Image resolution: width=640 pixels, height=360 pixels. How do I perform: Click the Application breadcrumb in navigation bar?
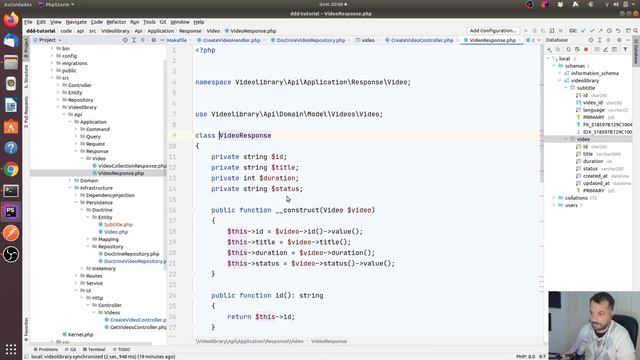161,31
